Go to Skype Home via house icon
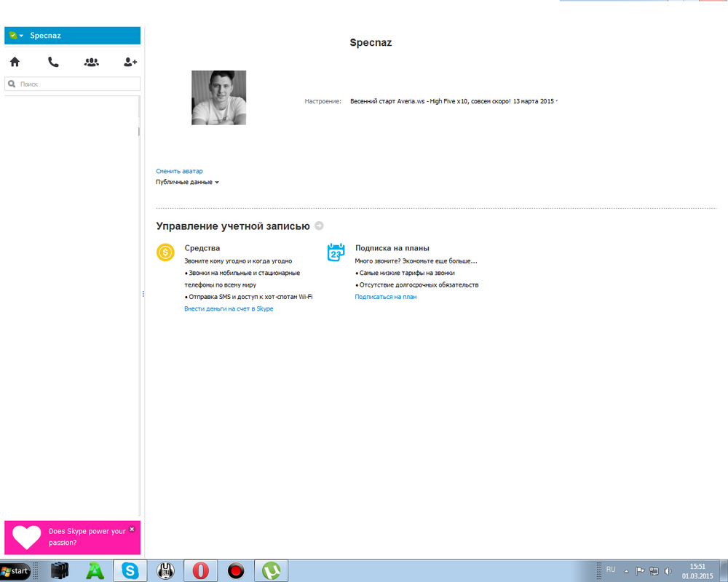 tap(15, 63)
